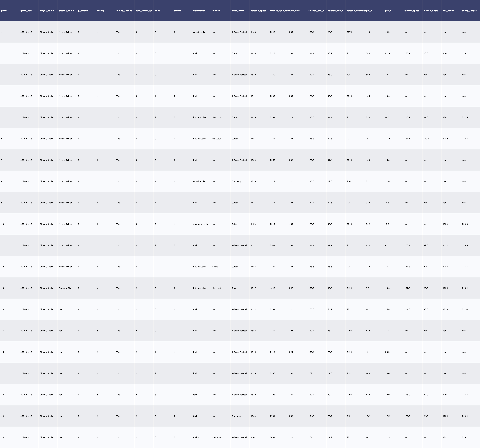Click the game_date column header
Image resolution: width=480 pixels, height=448 pixels.
[x=26, y=11]
